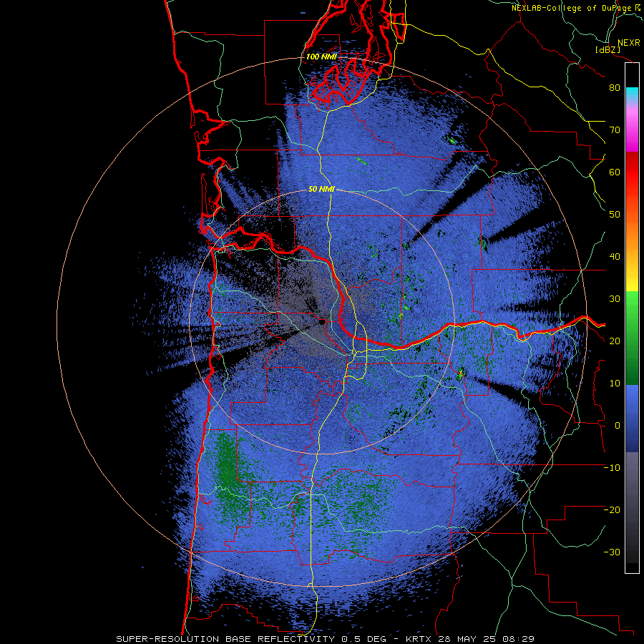The width and height of the screenshot is (644, 644).
Task: Click the -20 value on the dBZ scale
Action: (612, 510)
